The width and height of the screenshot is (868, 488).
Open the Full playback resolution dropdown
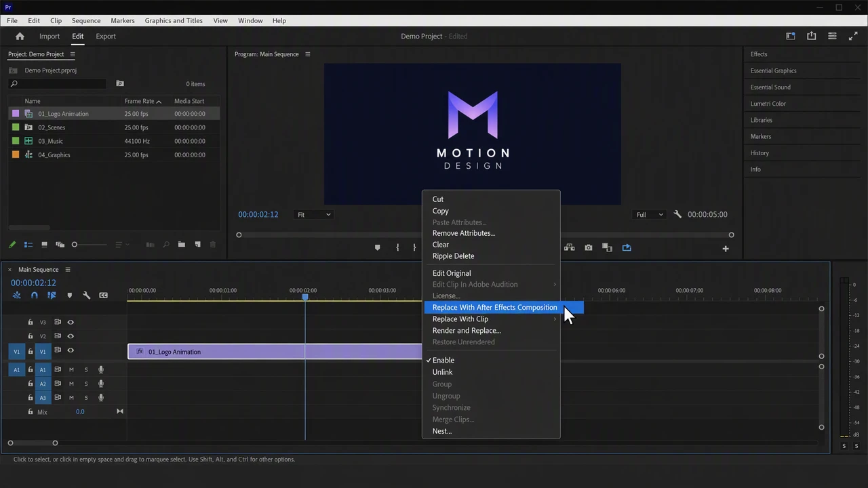click(650, 215)
